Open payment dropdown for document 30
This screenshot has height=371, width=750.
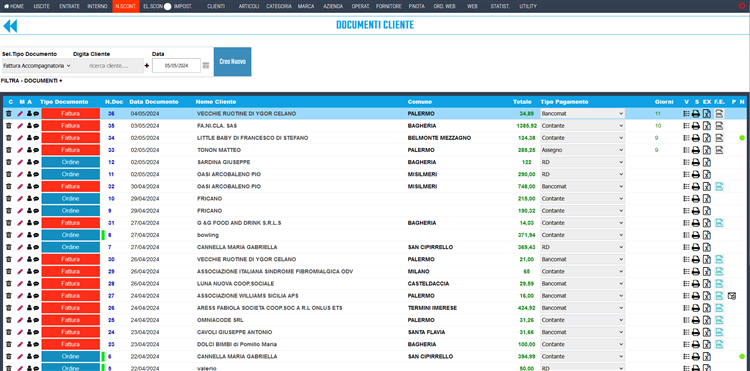(582, 259)
